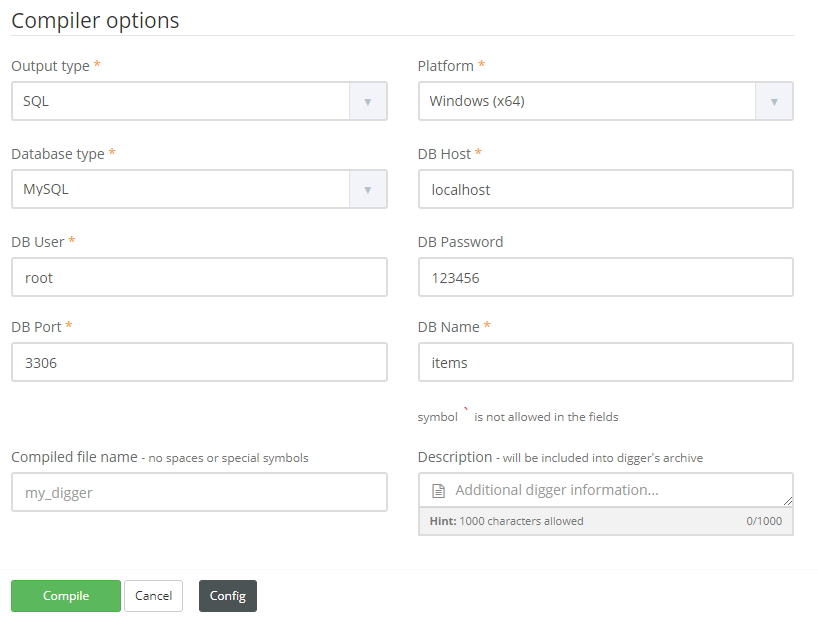818x617 pixels.
Task: Expand the Database type dropdown arrow
Action: [x=368, y=189]
